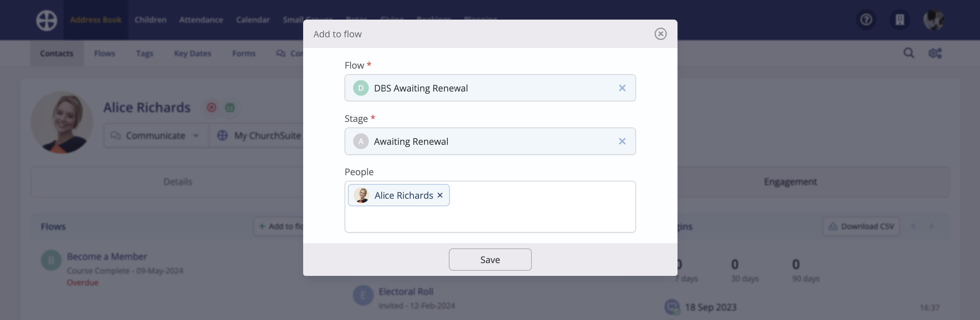Open module settings cog icon
980x320 pixels.
(935, 53)
